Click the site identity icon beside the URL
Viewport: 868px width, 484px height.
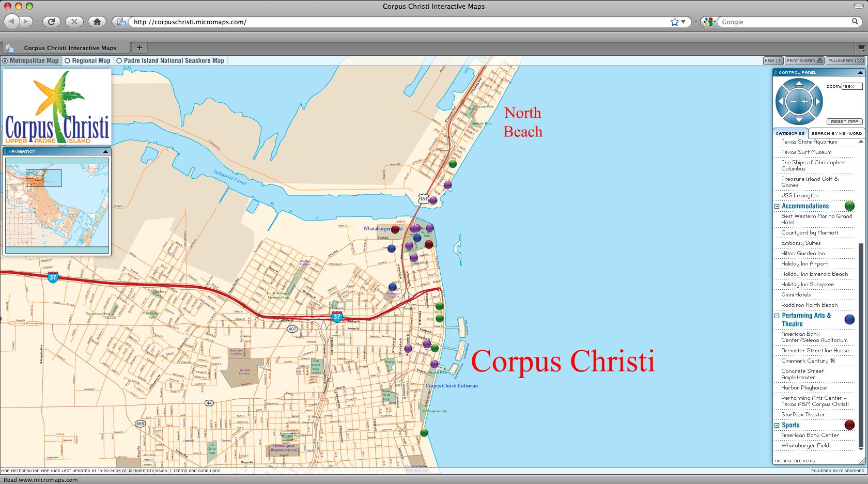point(121,22)
